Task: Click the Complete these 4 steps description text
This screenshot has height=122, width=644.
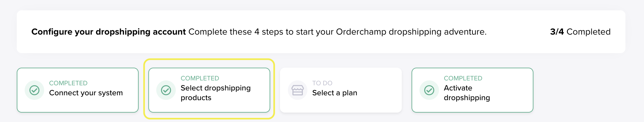Action: point(338,32)
